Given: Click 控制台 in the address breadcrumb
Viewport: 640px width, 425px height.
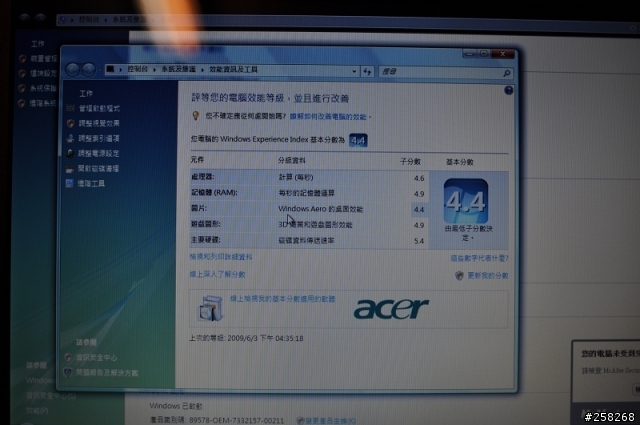Looking at the screenshot, I should [x=138, y=69].
